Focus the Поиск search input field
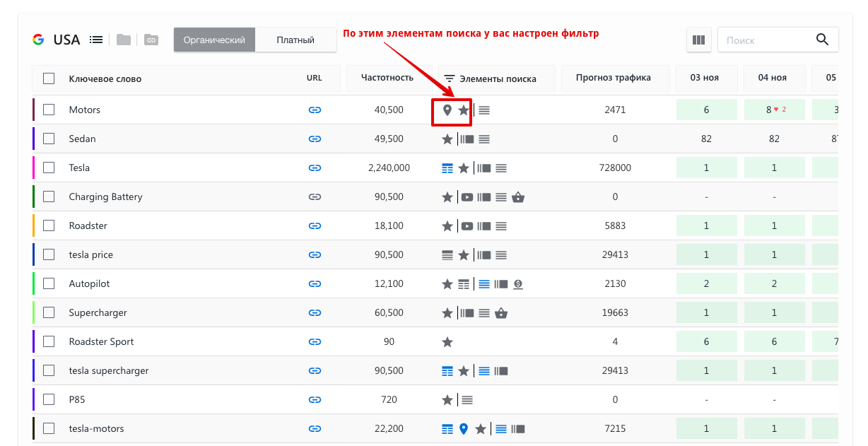Image resolution: width=868 pixels, height=446 pixels. pyautogui.click(x=767, y=40)
